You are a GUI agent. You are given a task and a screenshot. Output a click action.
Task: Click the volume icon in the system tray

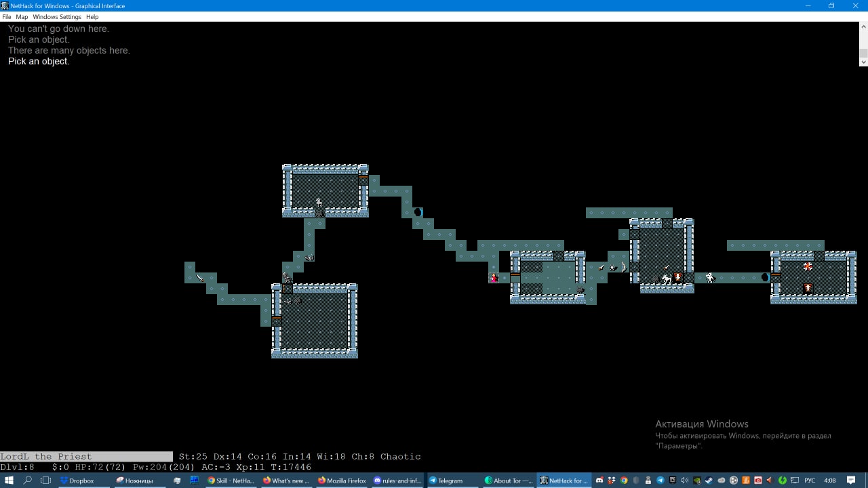tap(684, 481)
